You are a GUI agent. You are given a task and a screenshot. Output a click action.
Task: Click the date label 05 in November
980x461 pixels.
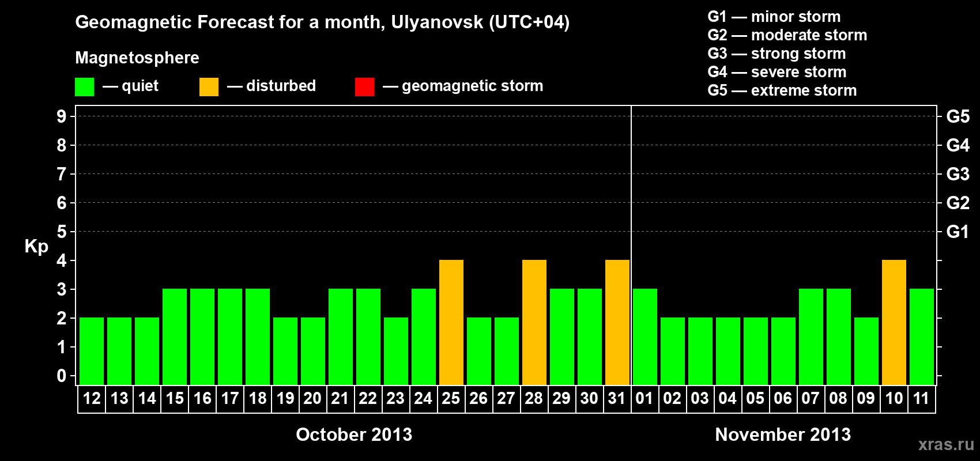pos(755,399)
